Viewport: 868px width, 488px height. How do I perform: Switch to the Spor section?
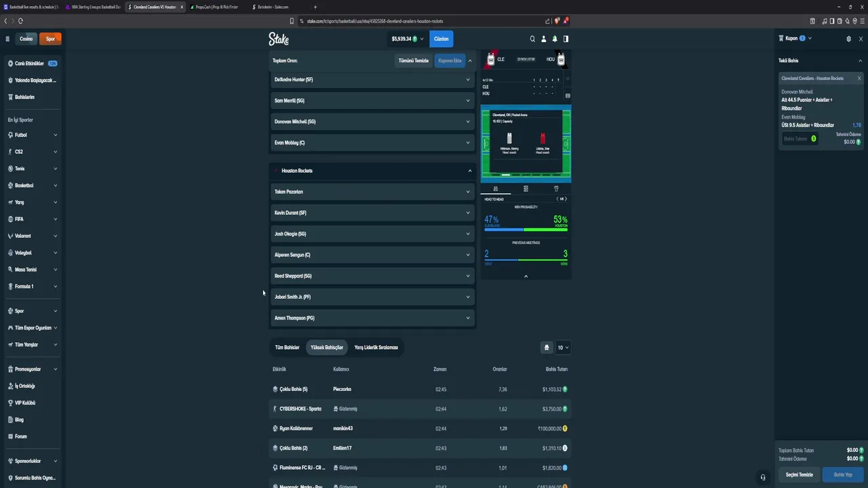tap(50, 39)
